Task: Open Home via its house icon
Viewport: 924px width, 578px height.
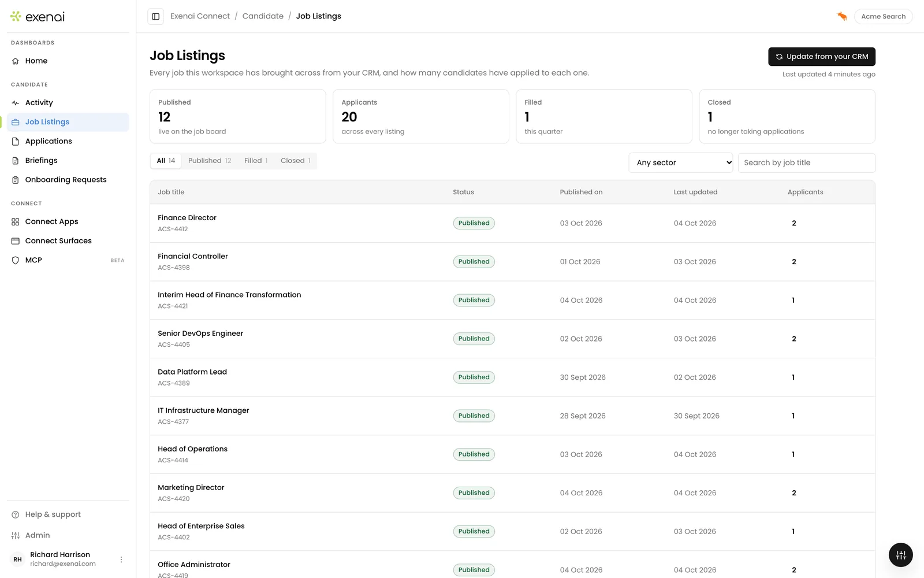Action: coord(16,61)
